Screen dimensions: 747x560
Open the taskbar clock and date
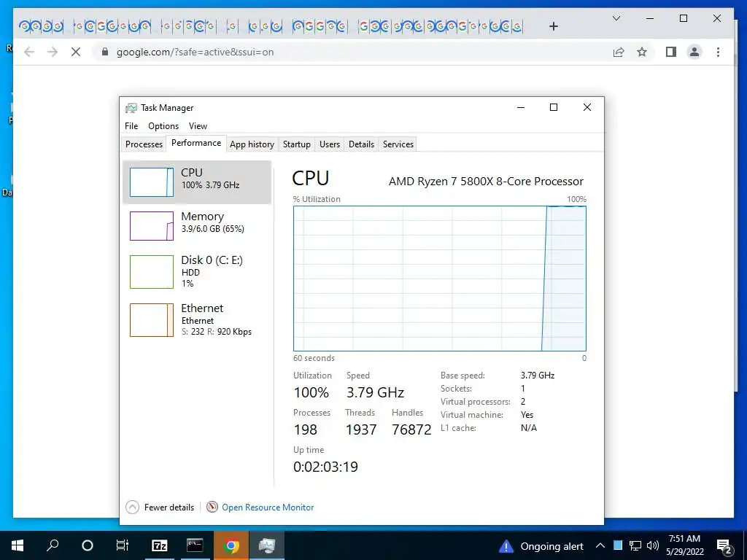684,545
